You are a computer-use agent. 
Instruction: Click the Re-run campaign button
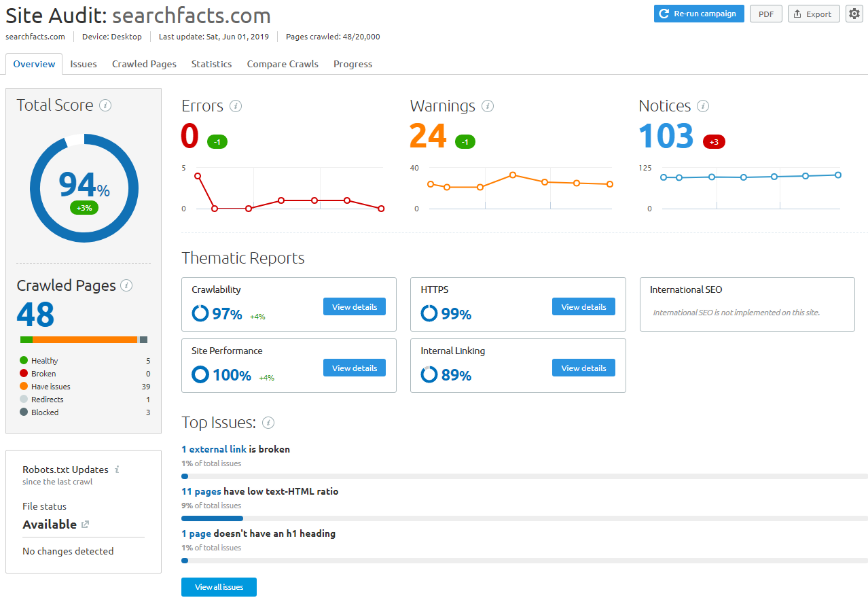tap(699, 14)
